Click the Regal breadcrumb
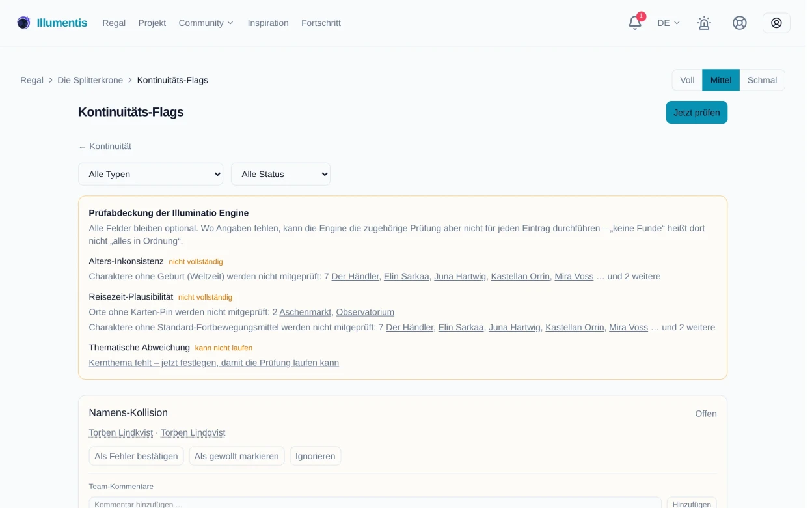Image resolution: width=812 pixels, height=508 pixels. (32, 80)
